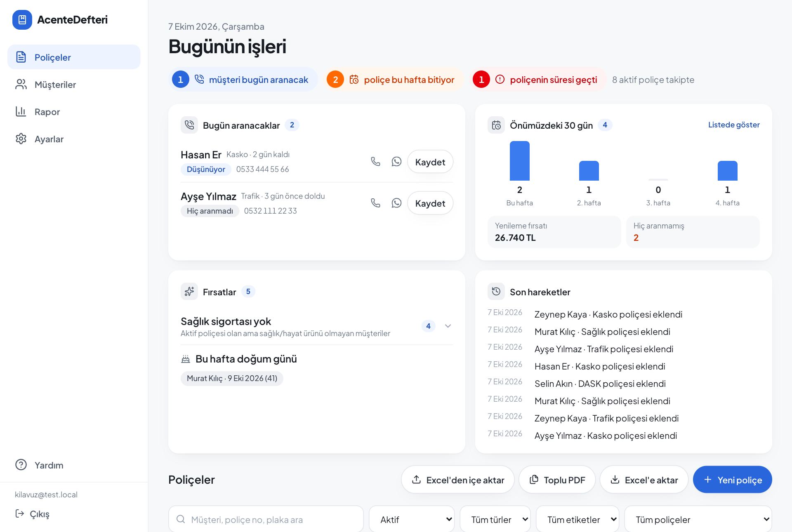Screen dimensions: 792x532
Task: Call Ayşe Yılmaz using phone icon
Action: coord(375,203)
